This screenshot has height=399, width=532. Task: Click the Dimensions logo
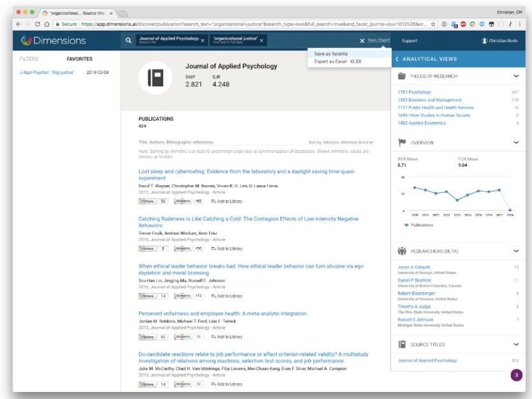pyautogui.click(x=53, y=40)
